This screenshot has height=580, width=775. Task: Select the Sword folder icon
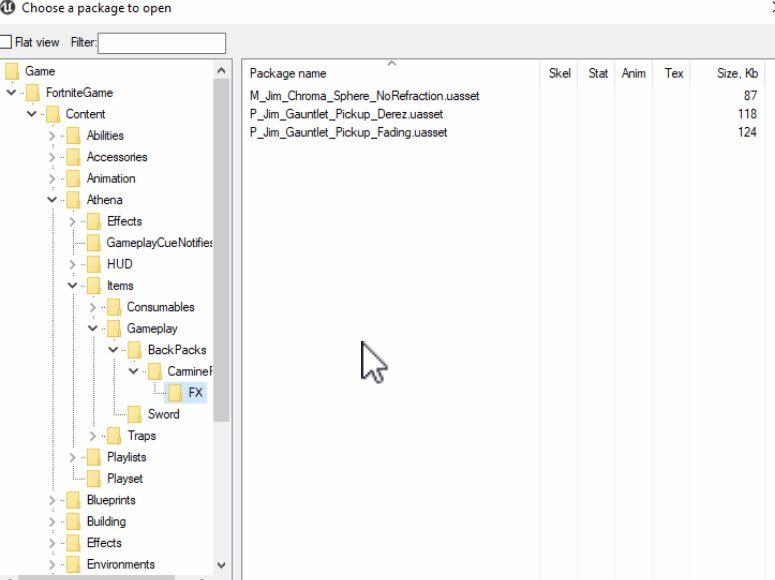pos(134,414)
